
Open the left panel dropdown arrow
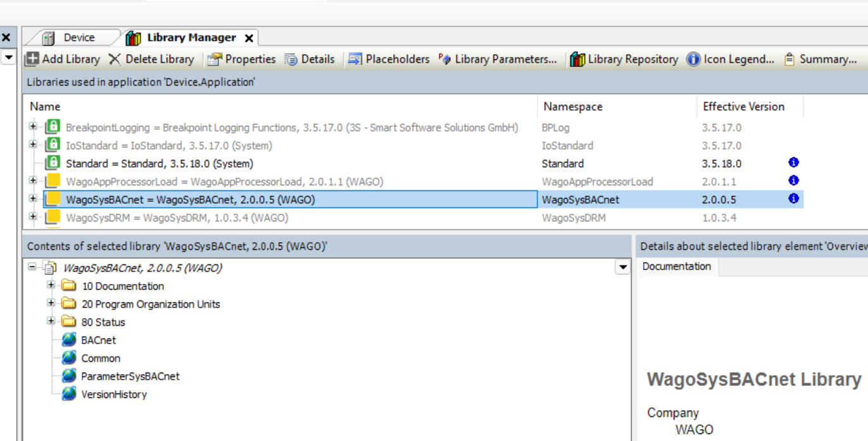pos(8,58)
